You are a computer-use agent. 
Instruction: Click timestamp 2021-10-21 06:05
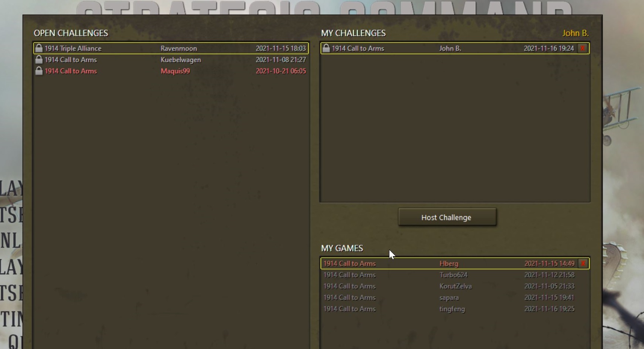281,71
